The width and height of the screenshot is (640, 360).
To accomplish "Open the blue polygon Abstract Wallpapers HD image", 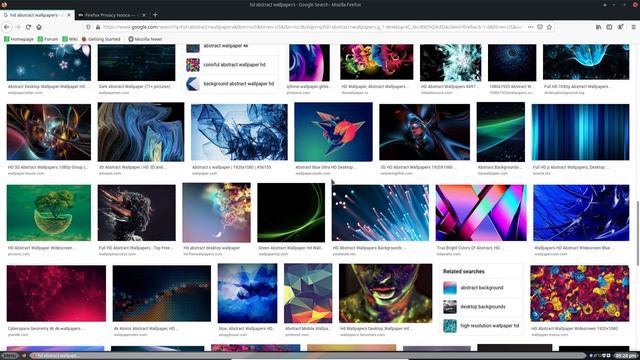I will pos(247,293).
